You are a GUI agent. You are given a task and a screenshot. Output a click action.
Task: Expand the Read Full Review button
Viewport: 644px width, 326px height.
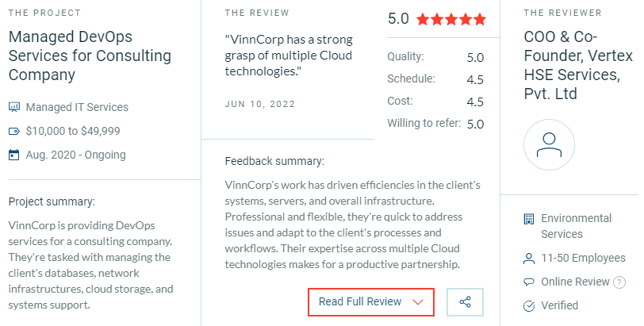tap(371, 302)
